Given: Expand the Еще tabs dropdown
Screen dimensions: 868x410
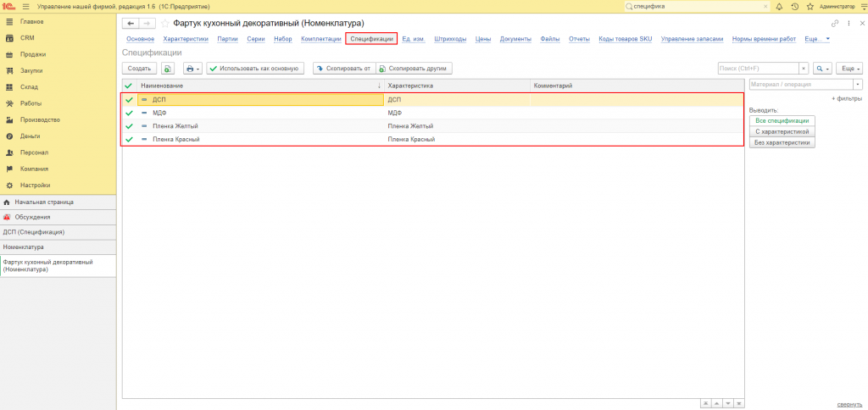Looking at the screenshot, I should point(817,39).
